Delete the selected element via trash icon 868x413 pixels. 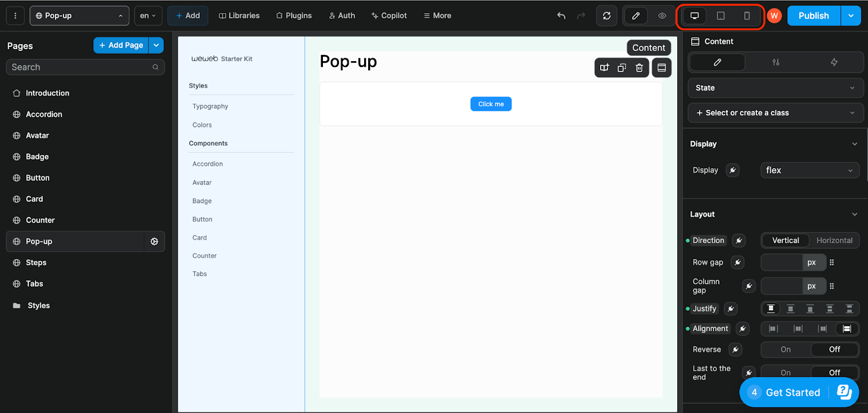click(x=639, y=67)
